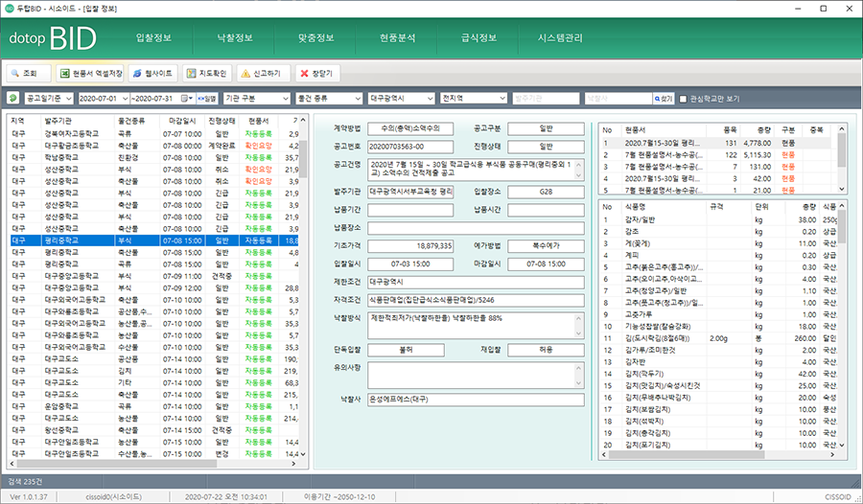Click the 찾기 magnifier button
The width and height of the screenshot is (863, 504).
663,98
